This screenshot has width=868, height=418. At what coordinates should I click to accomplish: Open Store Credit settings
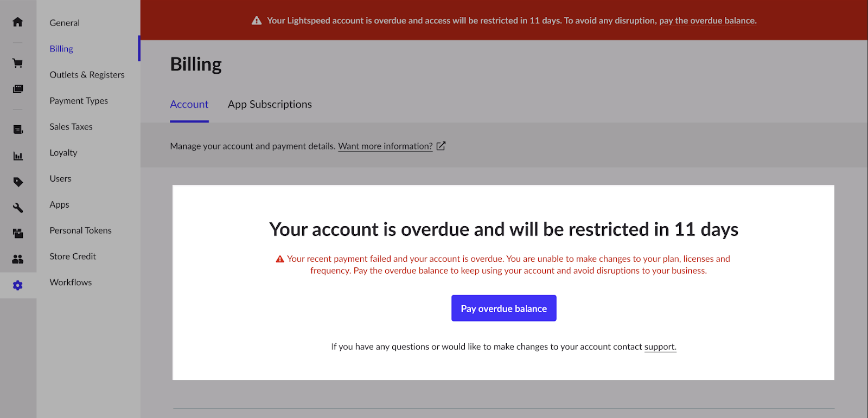pos(73,256)
